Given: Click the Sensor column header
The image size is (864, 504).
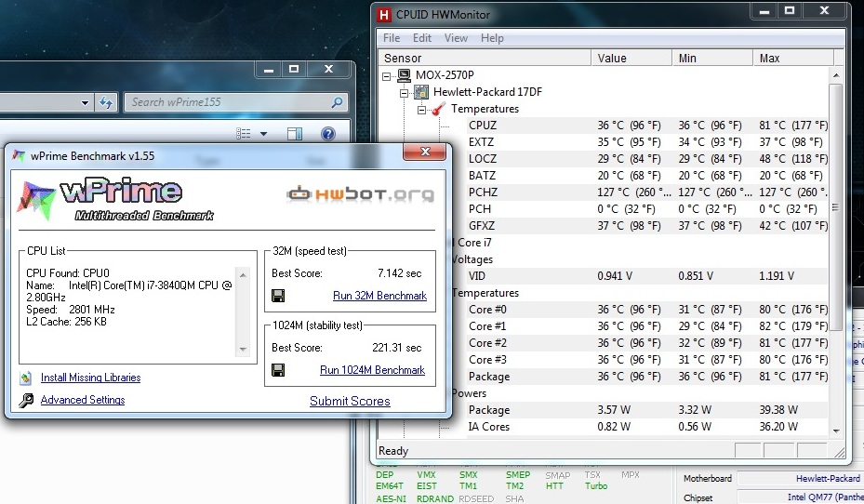Looking at the screenshot, I should click(x=485, y=59).
